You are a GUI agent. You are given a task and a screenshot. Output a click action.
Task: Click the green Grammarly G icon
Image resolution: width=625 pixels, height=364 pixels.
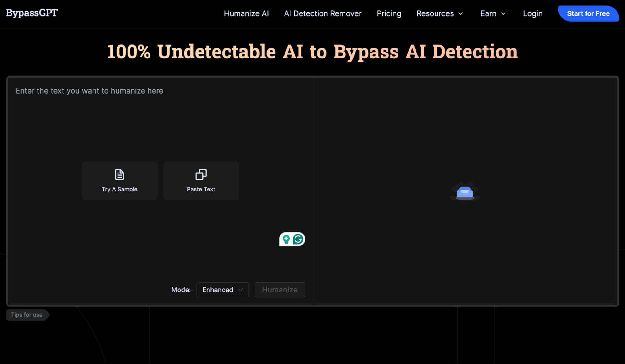[x=298, y=239]
